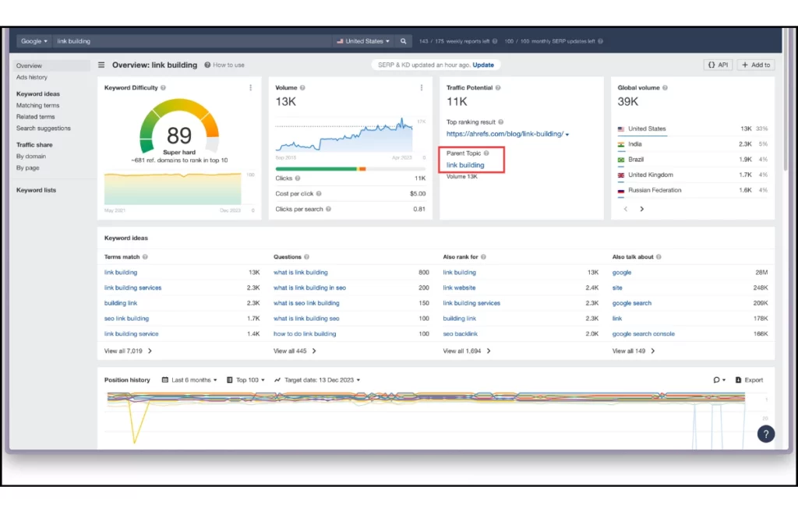Open the How to use link
This screenshot has width=798, height=532.
tap(224, 65)
